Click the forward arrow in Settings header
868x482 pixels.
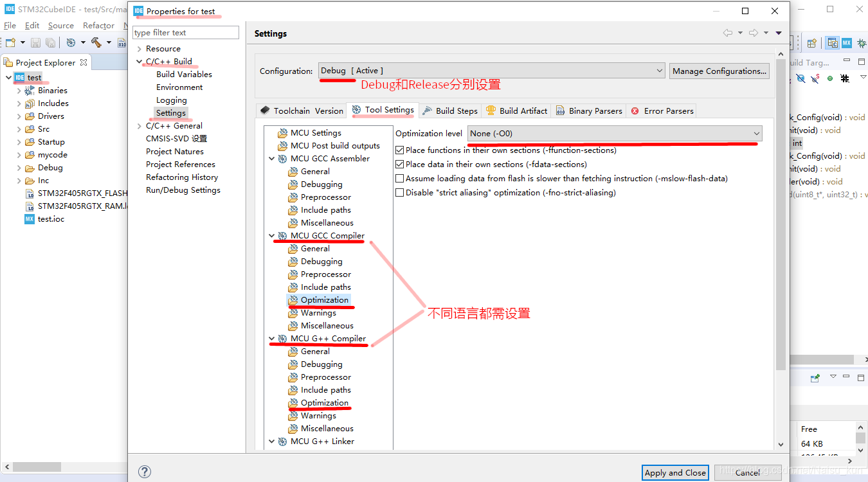click(754, 33)
